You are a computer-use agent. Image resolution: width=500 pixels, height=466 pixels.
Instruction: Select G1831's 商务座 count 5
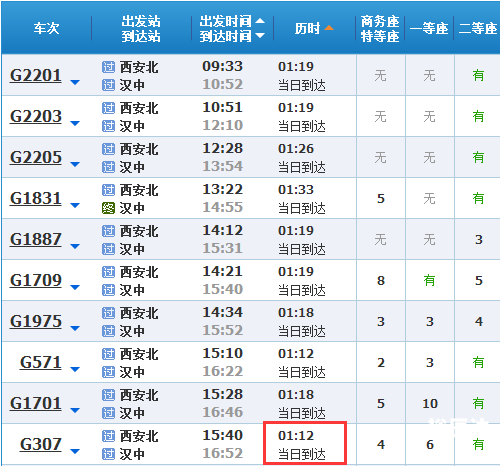pyautogui.click(x=381, y=199)
